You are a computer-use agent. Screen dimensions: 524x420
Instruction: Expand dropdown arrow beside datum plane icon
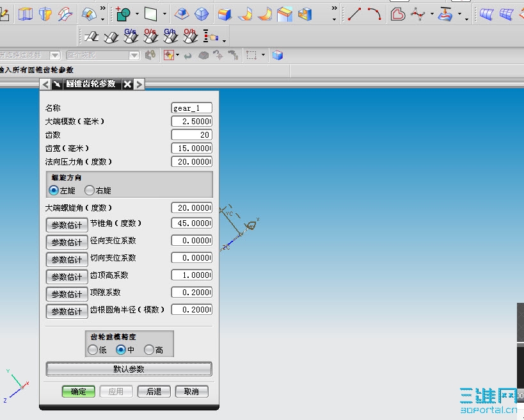pyautogui.click(x=165, y=14)
